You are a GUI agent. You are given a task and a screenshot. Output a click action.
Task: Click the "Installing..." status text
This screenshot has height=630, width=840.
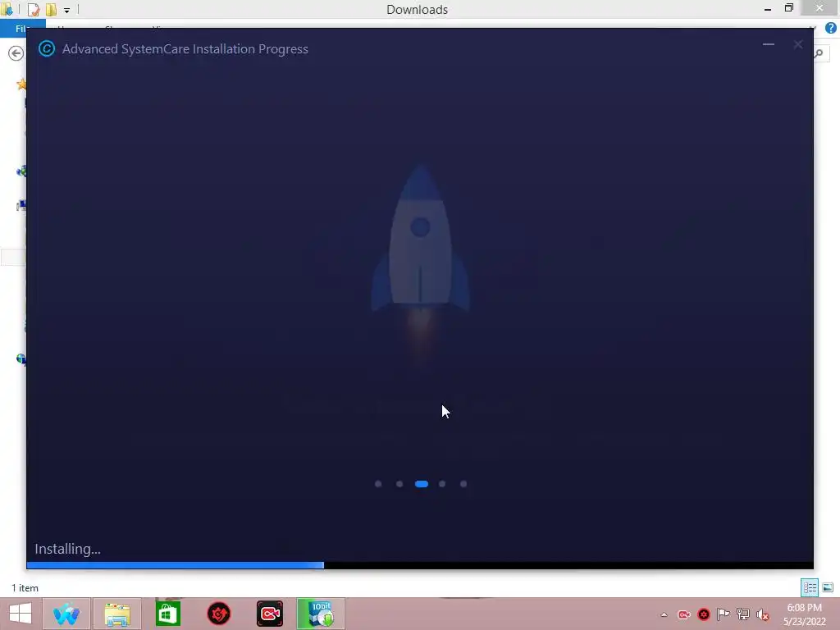pos(67,549)
